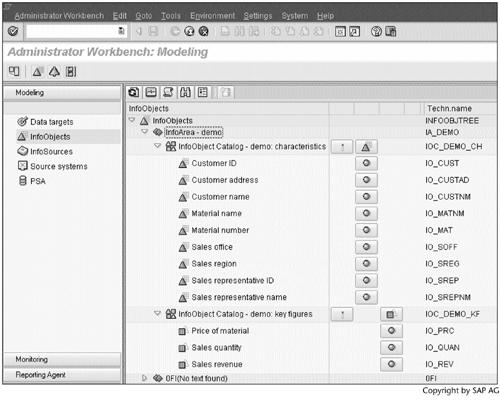Click the key figure icon for IOC_DEMO_KF catalog

(391, 314)
